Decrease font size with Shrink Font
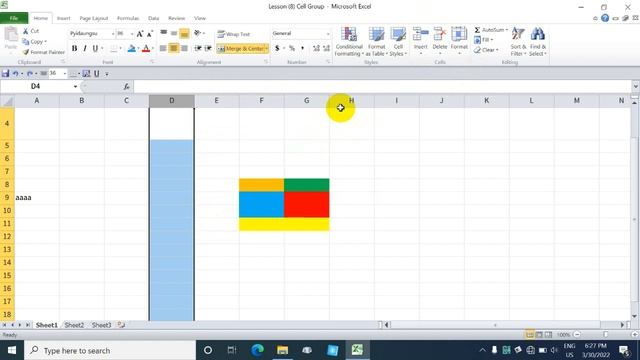Viewport: 640px width, 360px height. pyautogui.click(x=150, y=33)
